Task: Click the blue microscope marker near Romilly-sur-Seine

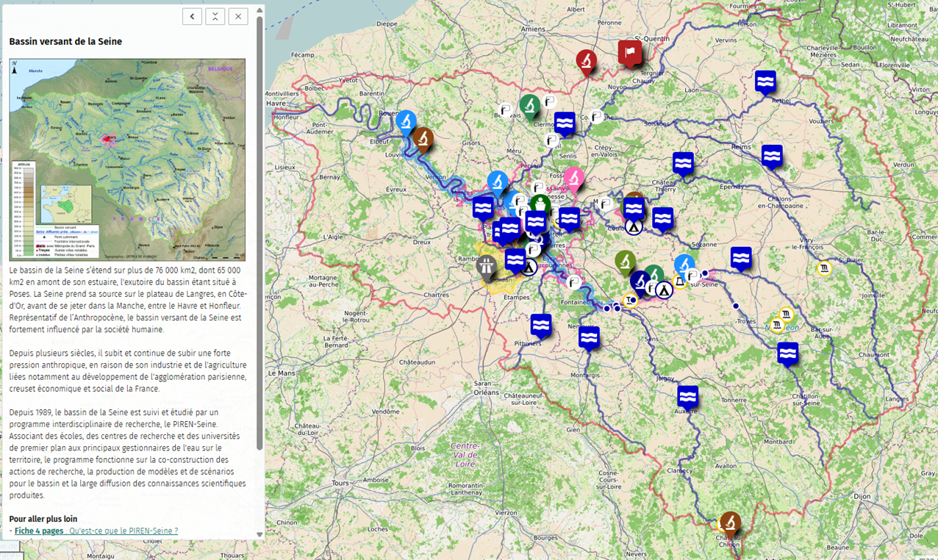Action: coord(684,266)
